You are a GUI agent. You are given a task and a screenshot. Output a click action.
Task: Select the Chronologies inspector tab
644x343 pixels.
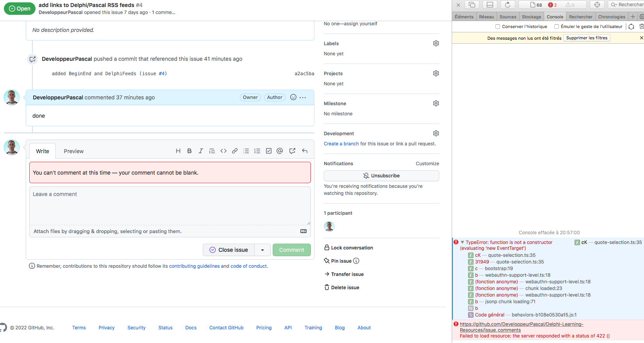[611, 17]
